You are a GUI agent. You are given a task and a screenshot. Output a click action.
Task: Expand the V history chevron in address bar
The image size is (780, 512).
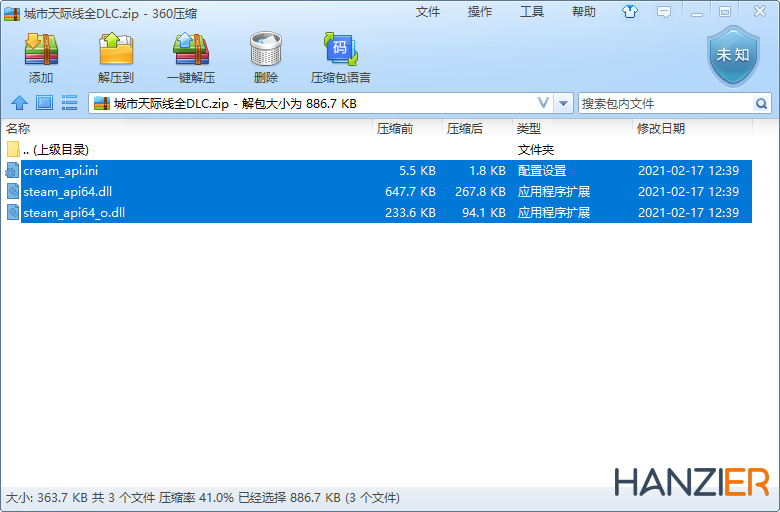[x=544, y=103]
